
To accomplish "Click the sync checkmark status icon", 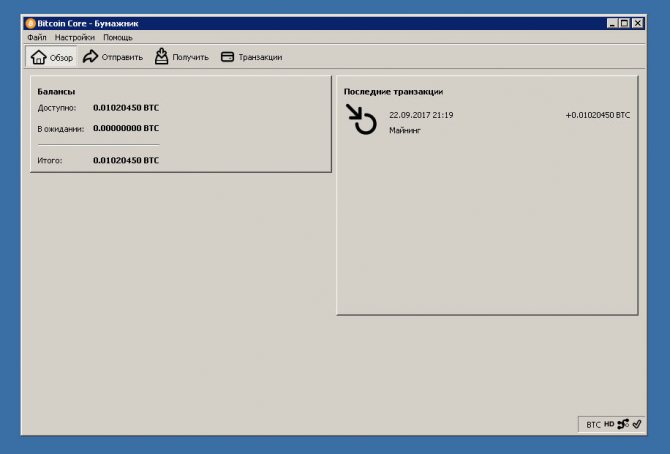I will coord(636,425).
